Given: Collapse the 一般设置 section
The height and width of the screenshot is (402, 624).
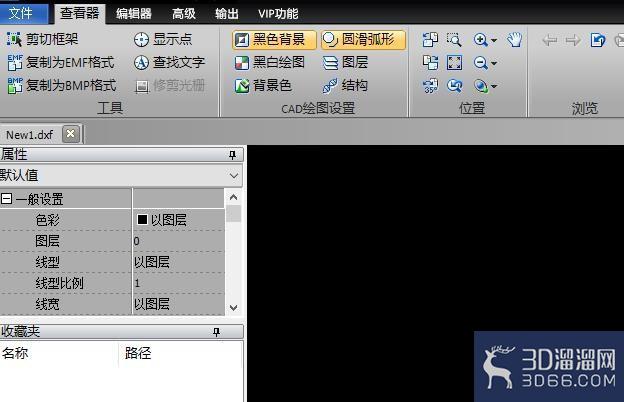Looking at the screenshot, I should tap(7, 198).
